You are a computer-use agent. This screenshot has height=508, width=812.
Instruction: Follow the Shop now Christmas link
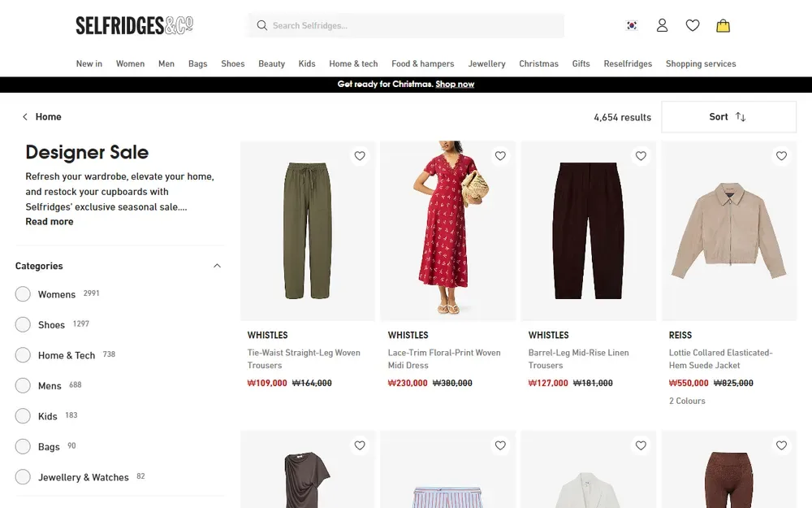pos(455,84)
